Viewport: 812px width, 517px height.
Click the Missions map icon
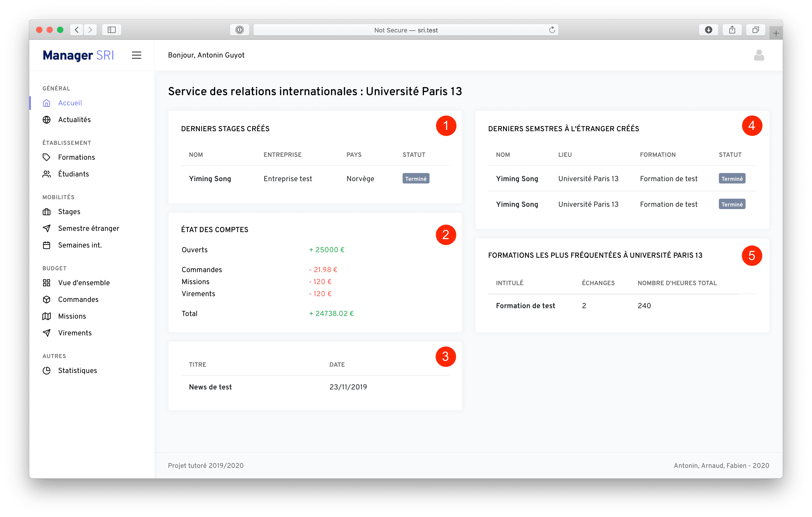click(47, 316)
